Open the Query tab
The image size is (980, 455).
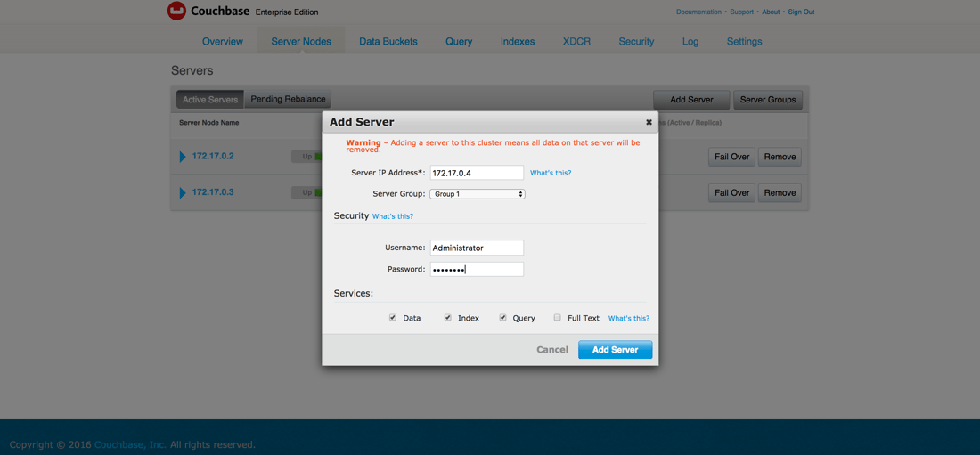(x=459, y=42)
